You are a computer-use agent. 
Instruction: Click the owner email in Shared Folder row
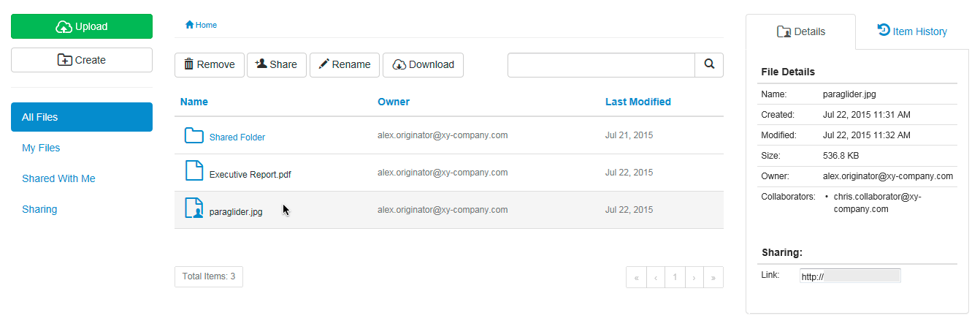(x=443, y=135)
